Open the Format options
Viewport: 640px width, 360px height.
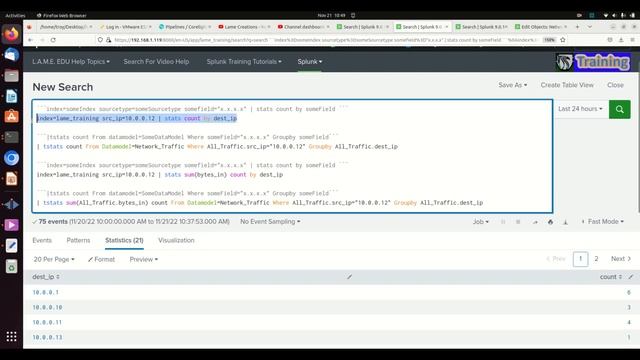point(101,259)
